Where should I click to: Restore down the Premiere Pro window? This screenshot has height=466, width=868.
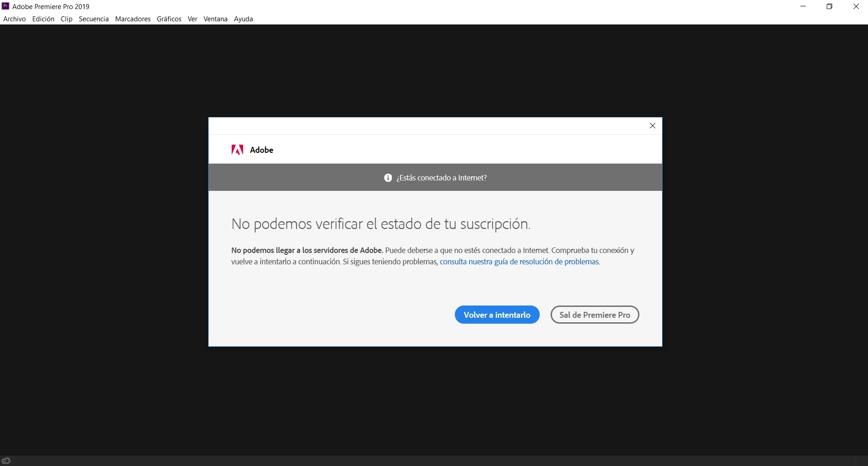[829, 6]
